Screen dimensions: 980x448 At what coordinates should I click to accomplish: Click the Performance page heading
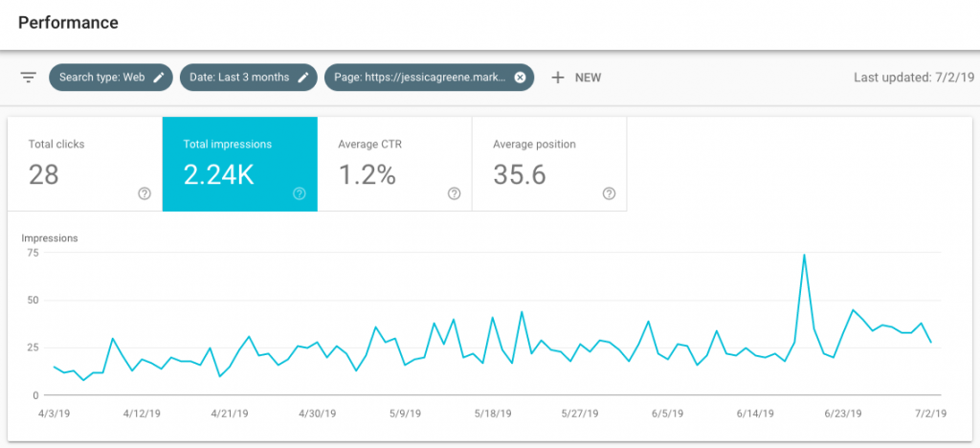click(x=68, y=22)
